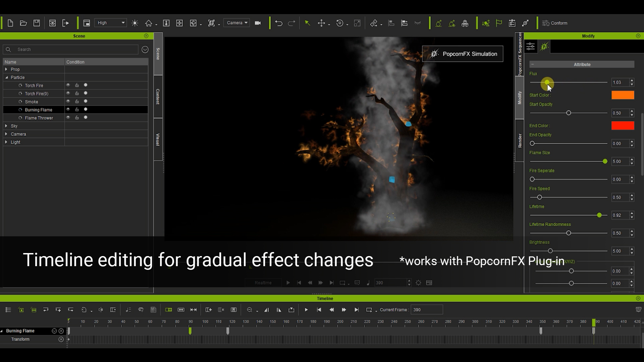
Task: Click the Conform button
Action: (x=555, y=23)
